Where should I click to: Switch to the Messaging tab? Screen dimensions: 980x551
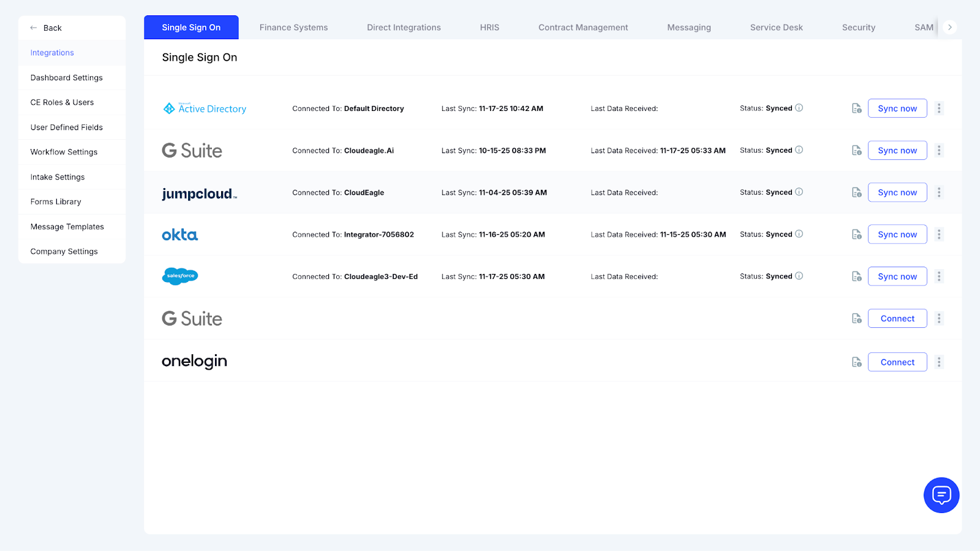point(689,28)
